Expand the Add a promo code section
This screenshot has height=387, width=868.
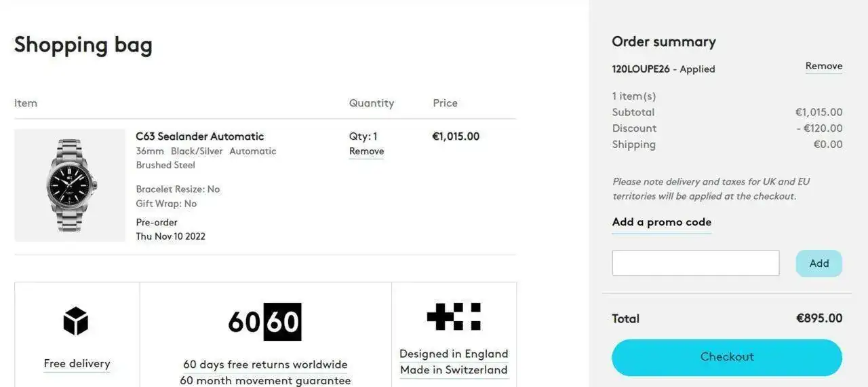click(x=661, y=222)
